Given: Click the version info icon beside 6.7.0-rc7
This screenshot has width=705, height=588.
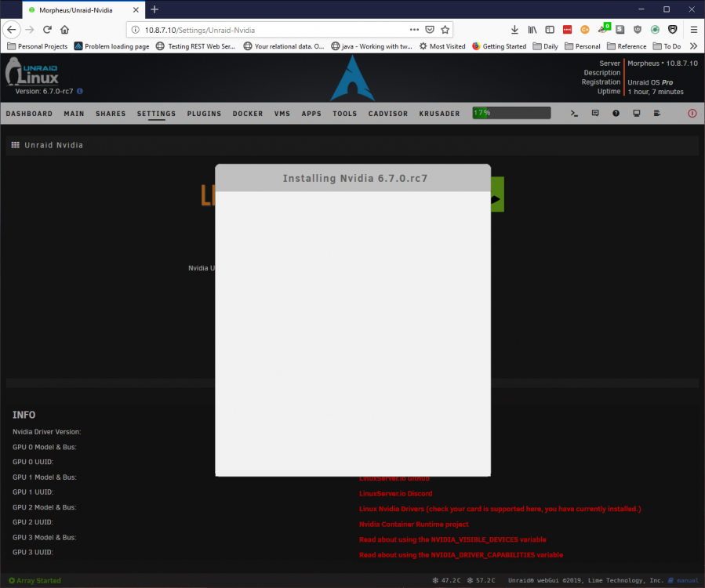Looking at the screenshot, I should [x=79, y=91].
